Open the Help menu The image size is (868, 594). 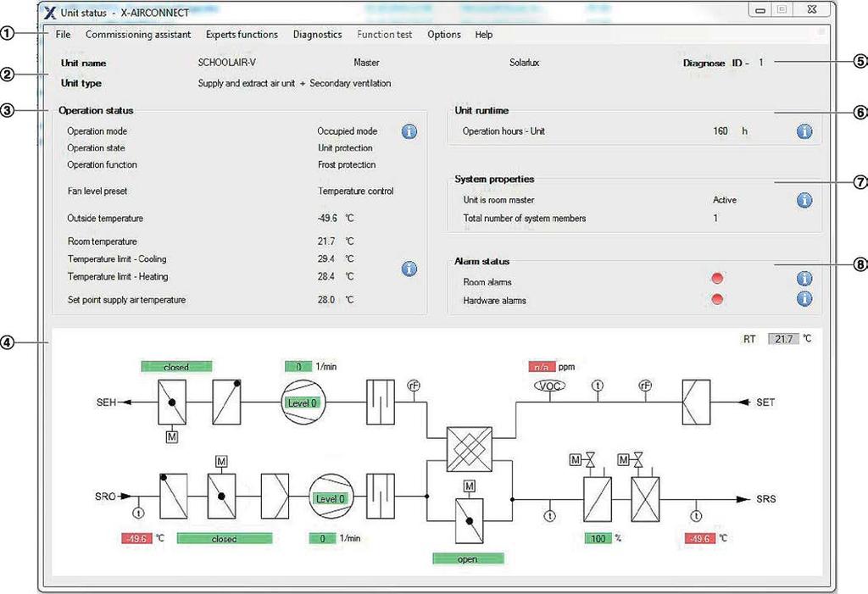coord(483,35)
